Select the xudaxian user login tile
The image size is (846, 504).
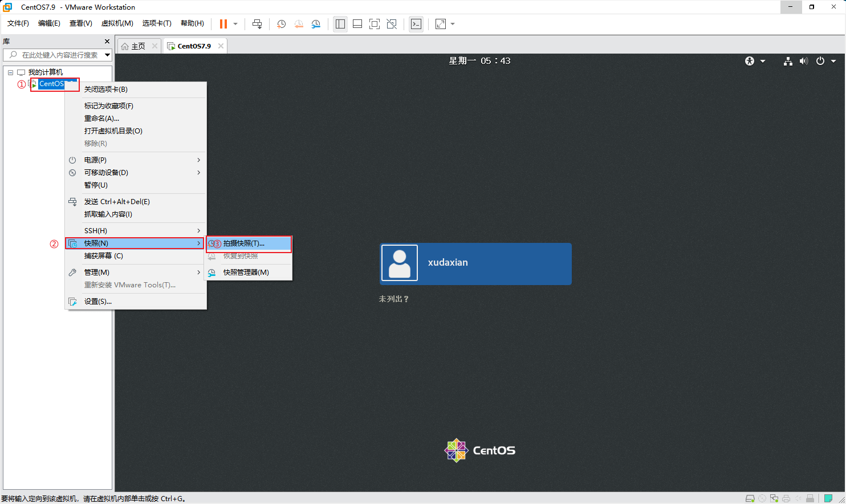pyautogui.click(x=475, y=263)
